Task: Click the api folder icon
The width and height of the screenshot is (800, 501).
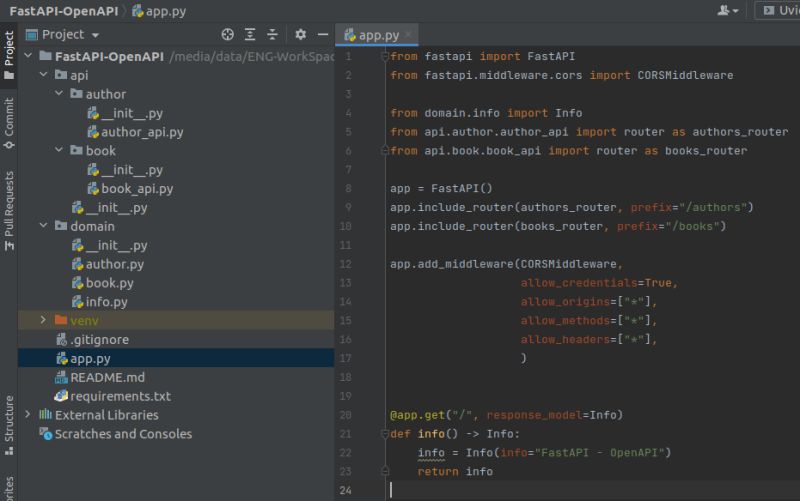Action: click(x=61, y=74)
